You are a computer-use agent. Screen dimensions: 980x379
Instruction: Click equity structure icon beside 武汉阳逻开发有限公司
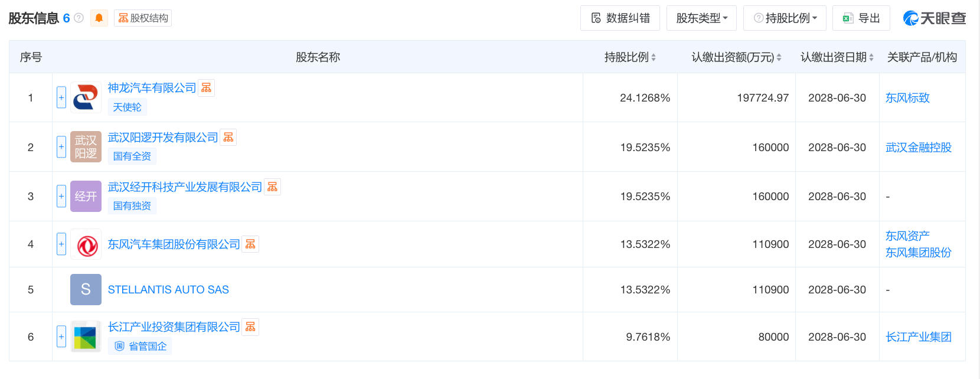(228, 138)
